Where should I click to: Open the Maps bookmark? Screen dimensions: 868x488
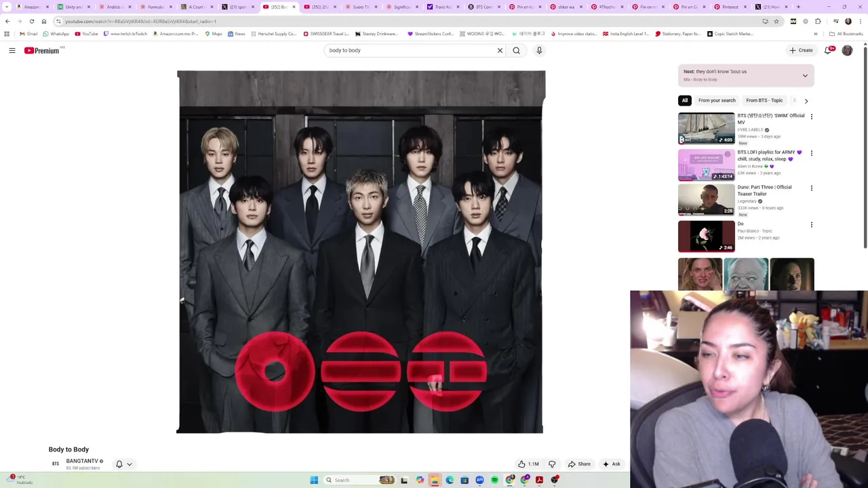point(214,34)
